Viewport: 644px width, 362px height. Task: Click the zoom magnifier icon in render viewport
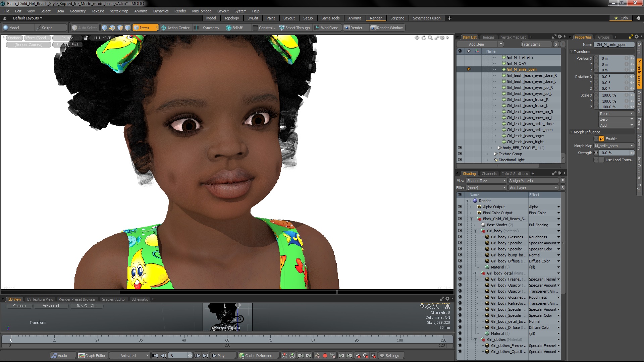[x=430, y=38]
